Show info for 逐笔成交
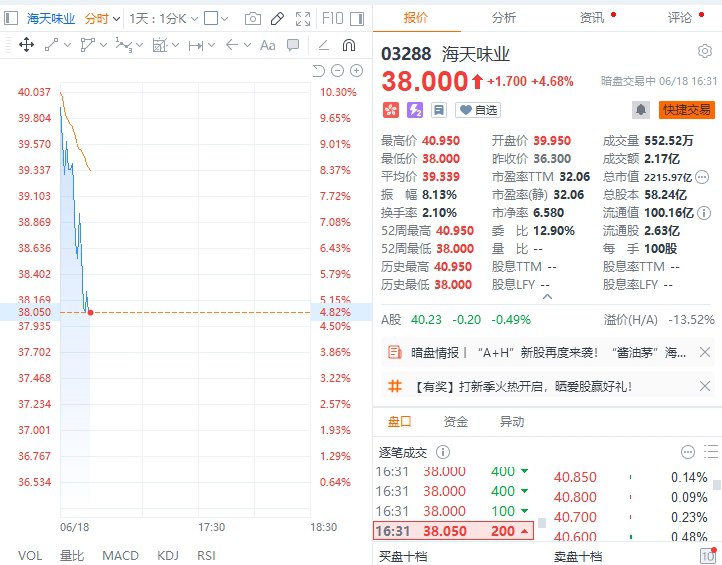 click(x=443, y=452)
